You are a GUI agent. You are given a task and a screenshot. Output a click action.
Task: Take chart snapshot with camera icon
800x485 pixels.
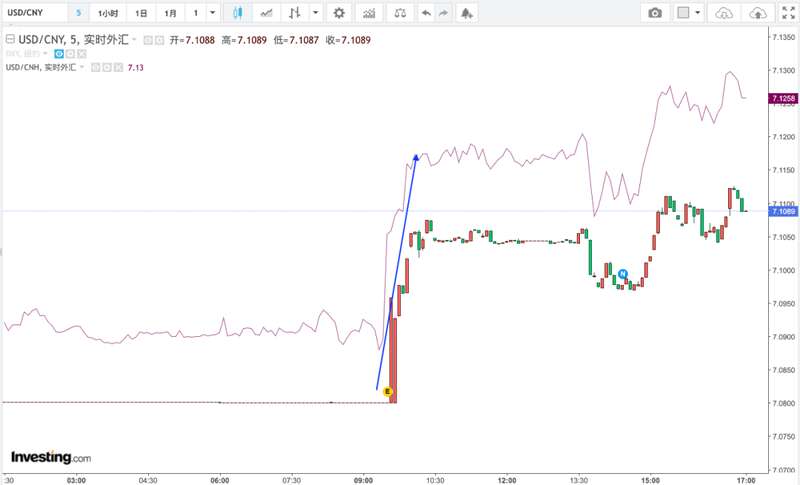click(655, 13)
